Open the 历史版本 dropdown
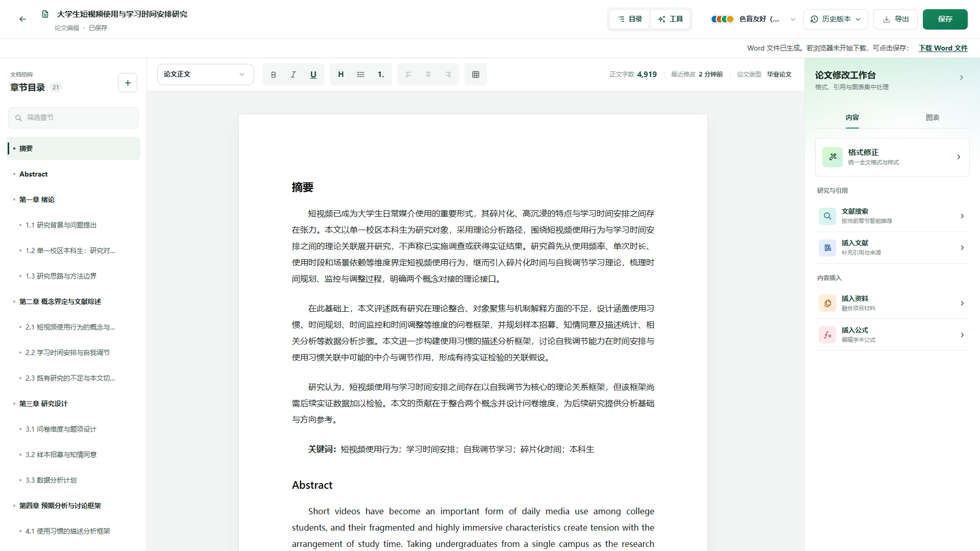 click(x=836, y=19)
